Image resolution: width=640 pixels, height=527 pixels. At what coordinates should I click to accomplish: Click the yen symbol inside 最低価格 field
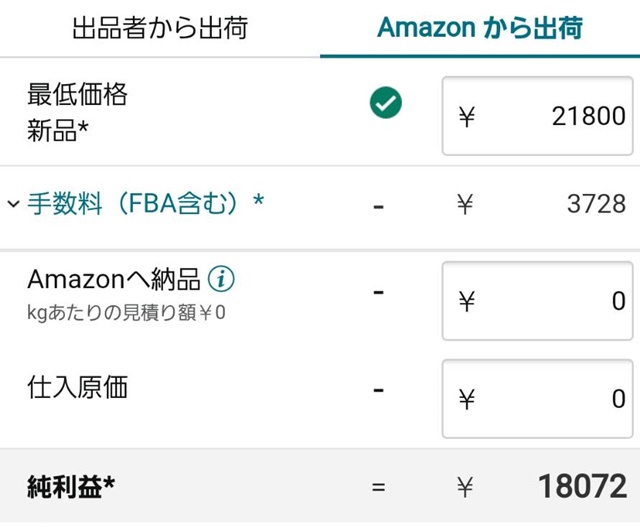(466, 117)
